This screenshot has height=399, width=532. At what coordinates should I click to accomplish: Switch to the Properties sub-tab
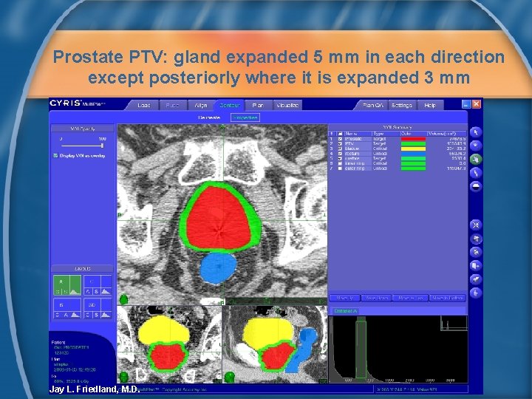coord(245,117)
